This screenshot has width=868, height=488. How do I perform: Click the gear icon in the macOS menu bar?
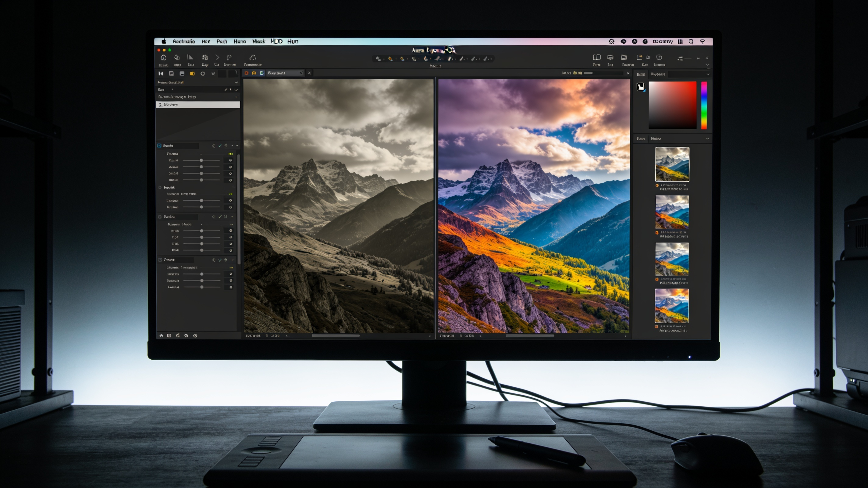pyautogui.click(x=612, y=41)
